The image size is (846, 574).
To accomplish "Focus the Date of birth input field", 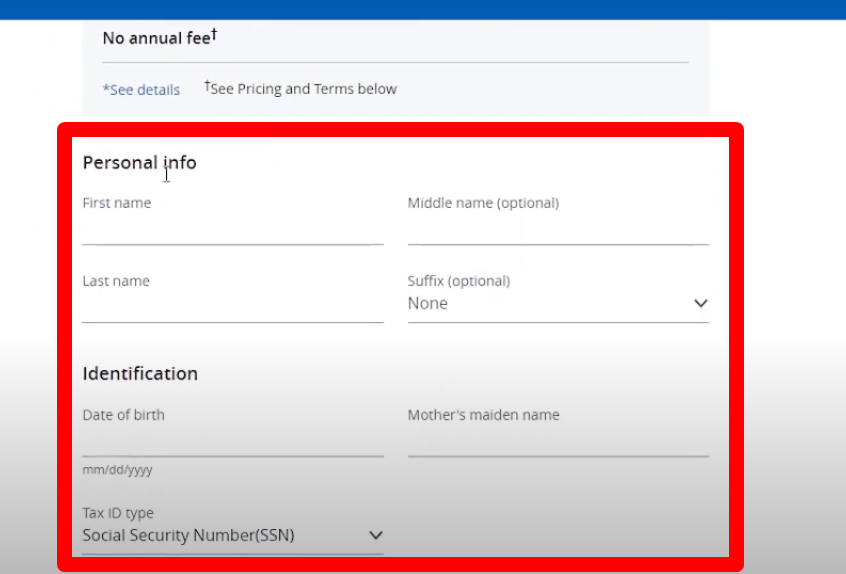I will click(233, 442).
